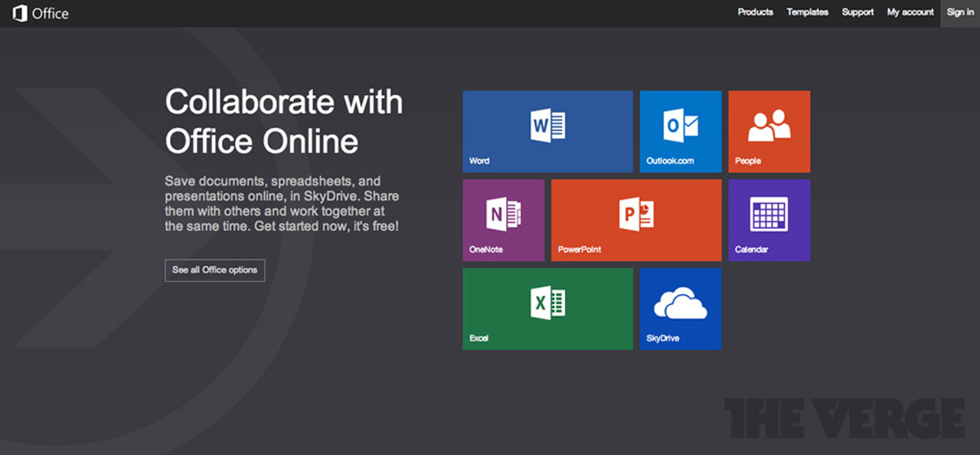
Task: Click the Collaborate with Office Online heading
Action: tap(283, 121)
